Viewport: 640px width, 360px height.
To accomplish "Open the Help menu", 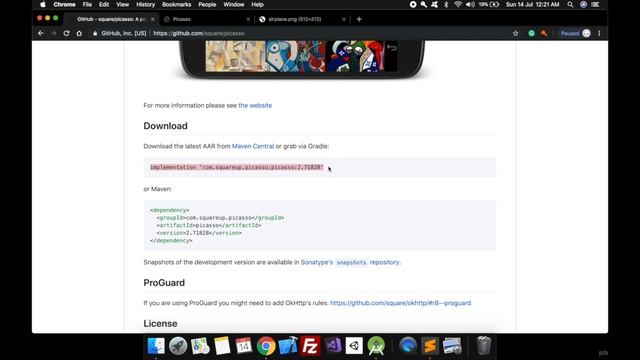I will point(257,4).
